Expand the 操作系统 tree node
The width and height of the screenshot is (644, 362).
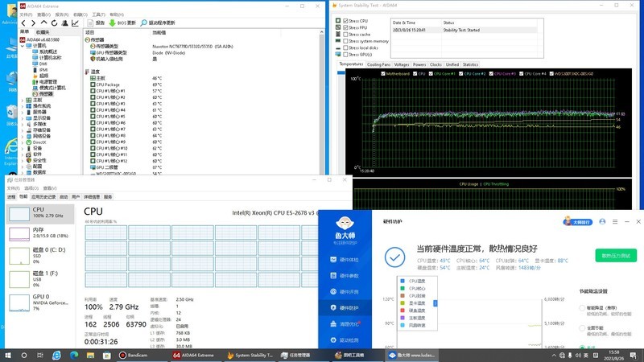[x=23, y=105]
